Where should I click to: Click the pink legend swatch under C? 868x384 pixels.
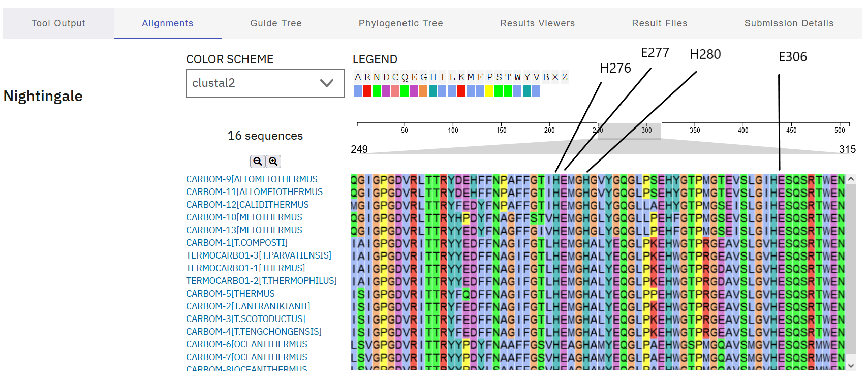(x=395, y=91)
